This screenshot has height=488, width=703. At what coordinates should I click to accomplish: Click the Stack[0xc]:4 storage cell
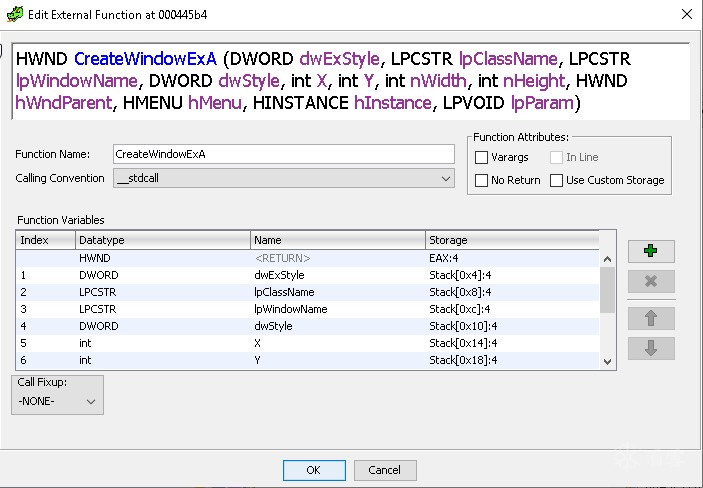click(512, 309)
